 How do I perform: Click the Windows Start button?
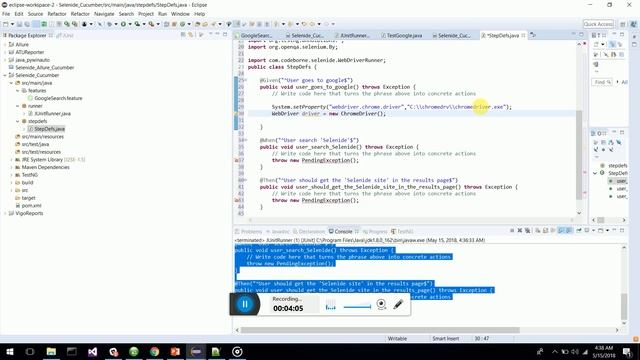click(x=9, y=351)
